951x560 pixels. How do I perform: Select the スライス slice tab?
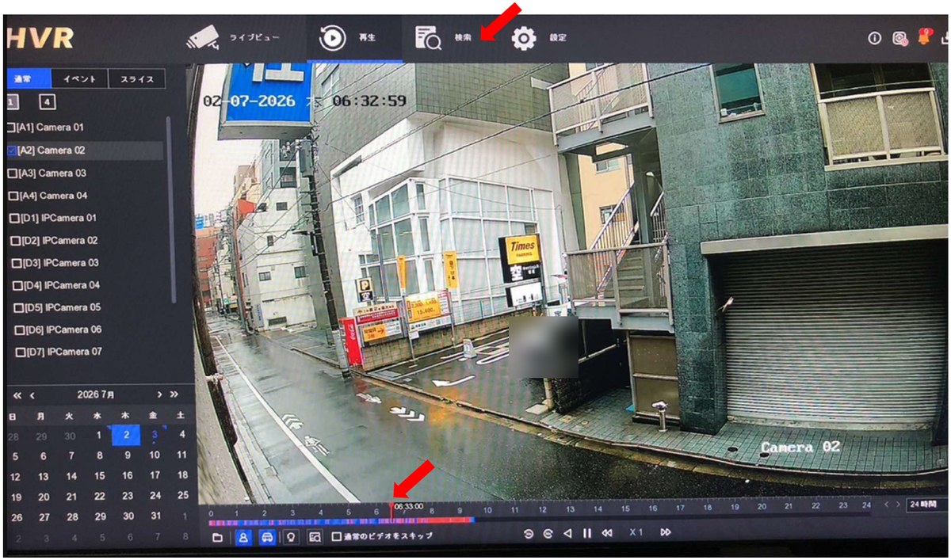pos(137,78)
